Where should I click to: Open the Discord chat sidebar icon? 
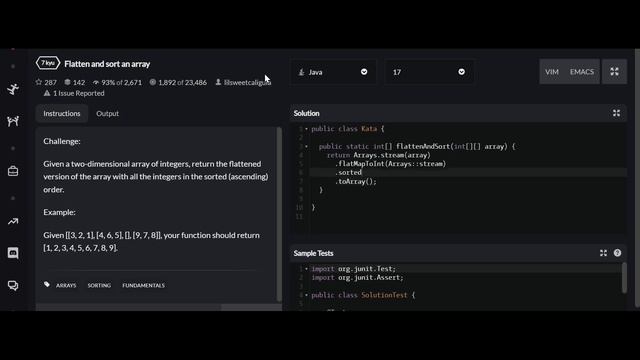click(x=13, y=253)
